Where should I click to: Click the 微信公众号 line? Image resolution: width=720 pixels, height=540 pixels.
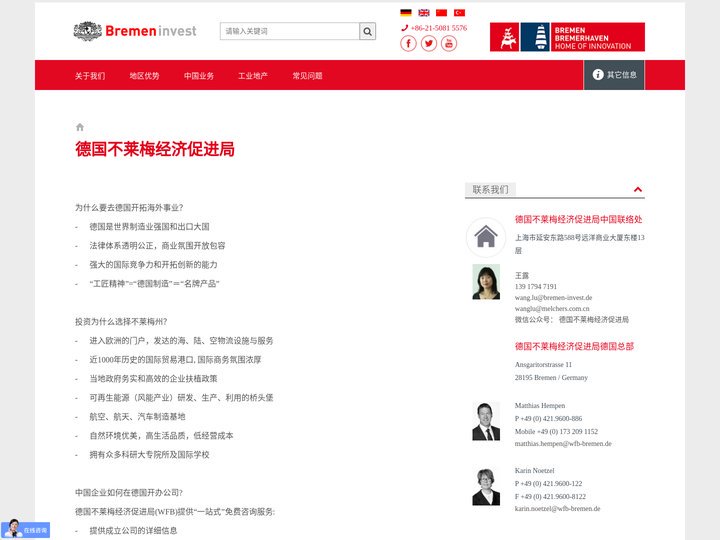pos(572,320)
